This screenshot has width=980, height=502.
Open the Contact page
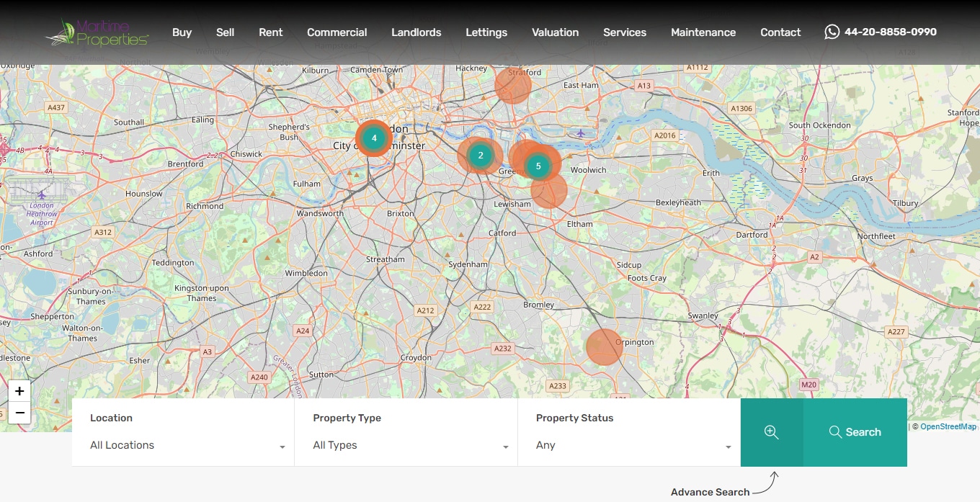pos(780,32)
